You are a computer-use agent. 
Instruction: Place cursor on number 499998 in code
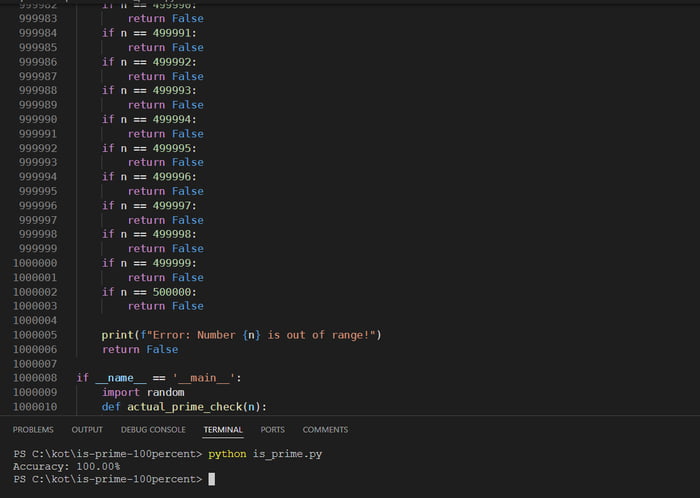(x=172, y=234)
